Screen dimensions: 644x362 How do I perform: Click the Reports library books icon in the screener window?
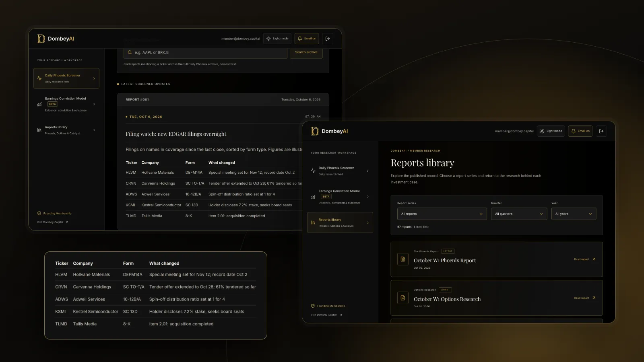coord(39,130)
